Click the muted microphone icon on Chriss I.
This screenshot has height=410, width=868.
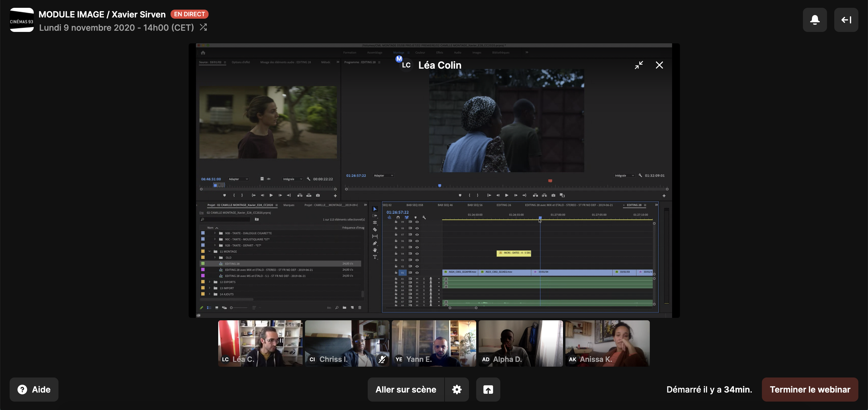(x=382, y=359)
